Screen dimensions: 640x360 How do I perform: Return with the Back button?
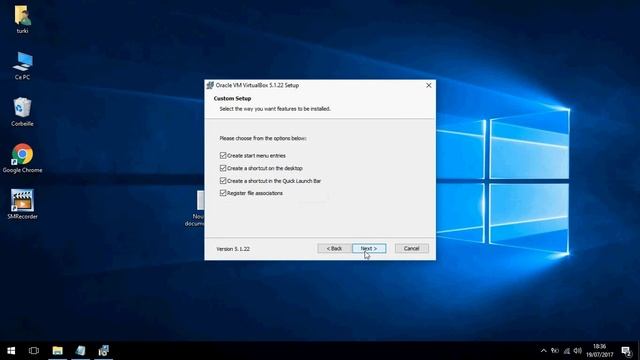[x=334, y=248]
